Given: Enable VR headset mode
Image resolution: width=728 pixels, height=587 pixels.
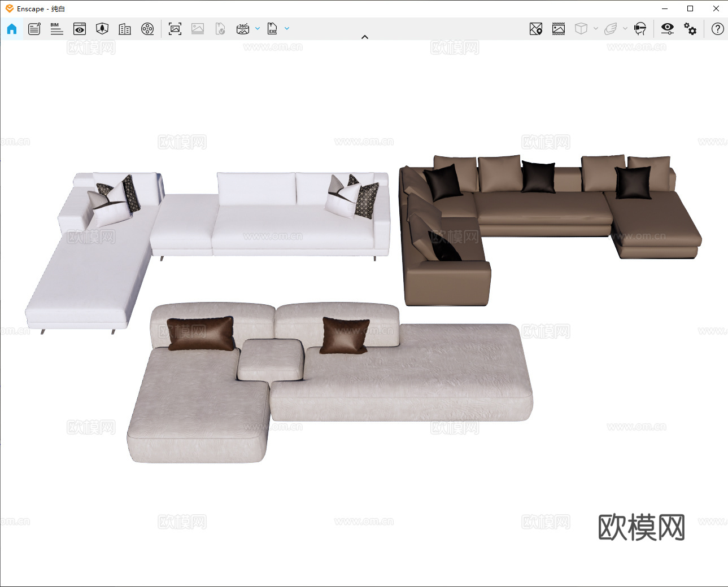Looking at the screenshot, I should 640,29.
